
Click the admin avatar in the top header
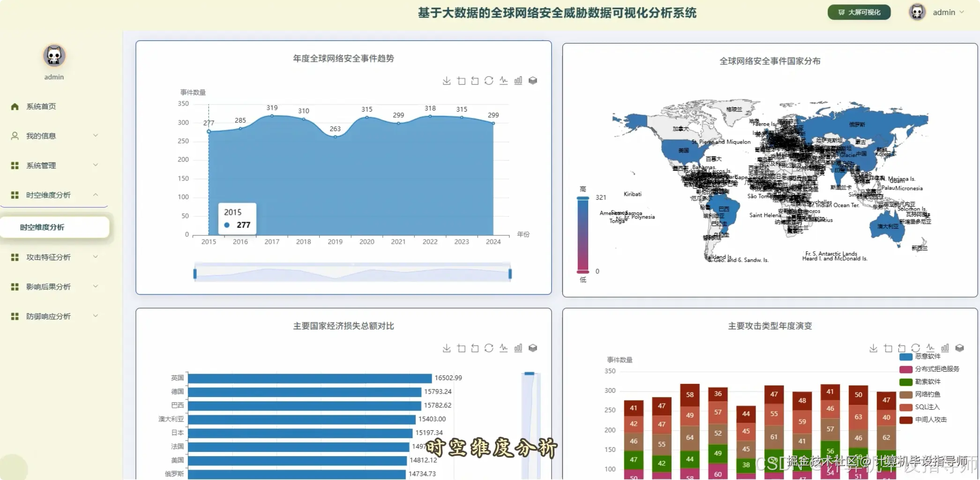pyautogui.click(x=917, y=12)
